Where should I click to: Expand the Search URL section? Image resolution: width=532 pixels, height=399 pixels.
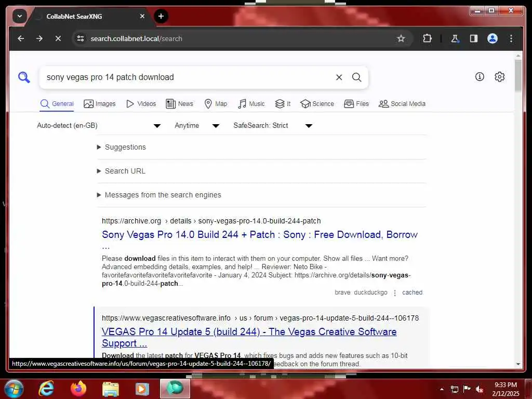[121, 171]
